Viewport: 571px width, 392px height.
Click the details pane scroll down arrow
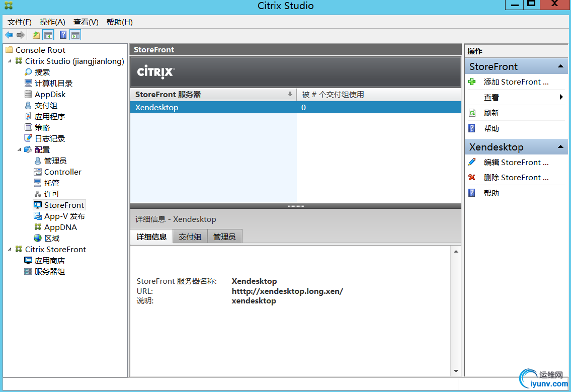pos(456,371)
